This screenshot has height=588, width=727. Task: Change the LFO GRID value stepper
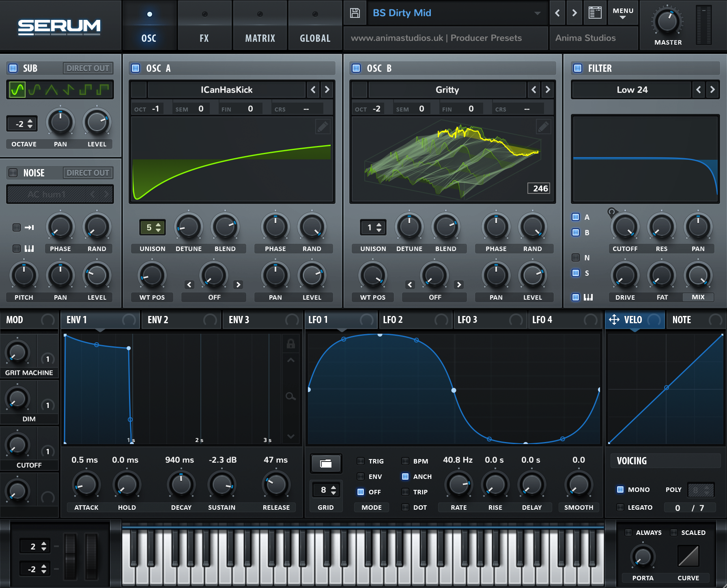(x=327, y=490)
